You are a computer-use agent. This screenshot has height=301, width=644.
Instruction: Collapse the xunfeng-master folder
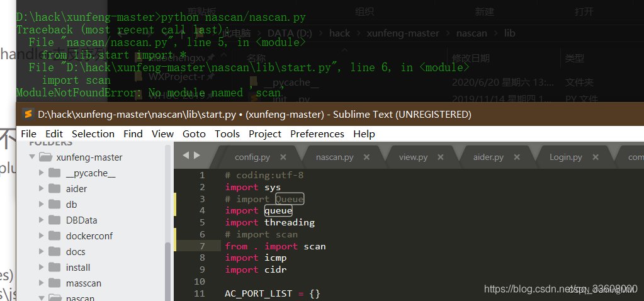click(32, 157)
